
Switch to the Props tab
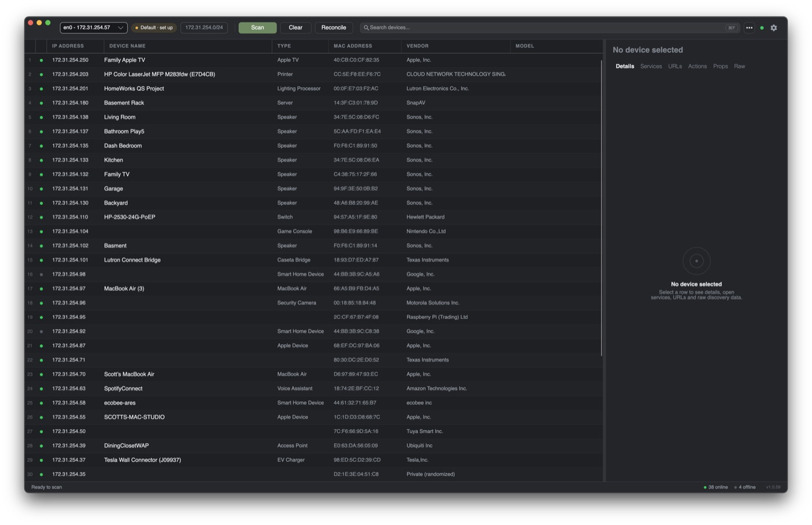click(x=720, y=67)
